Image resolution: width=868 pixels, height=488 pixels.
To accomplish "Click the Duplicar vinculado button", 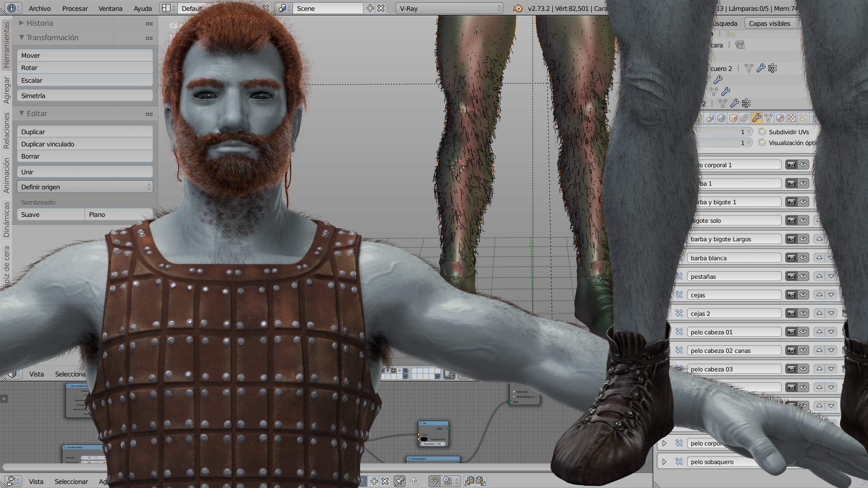I will [85, 144].
